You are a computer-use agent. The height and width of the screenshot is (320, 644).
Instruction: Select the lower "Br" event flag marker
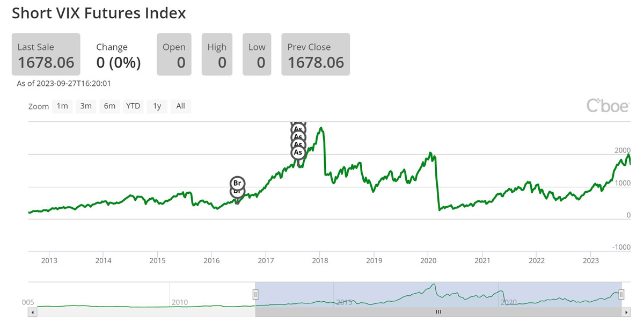(x=237, y=191)
